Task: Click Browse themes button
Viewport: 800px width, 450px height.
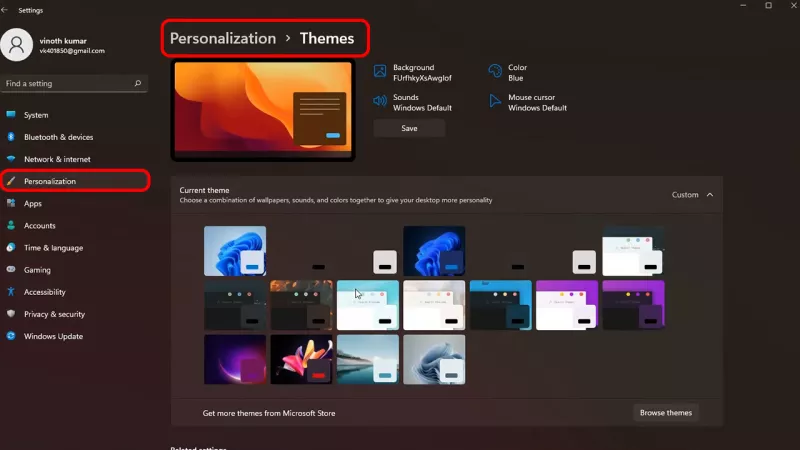Action: [666, 412]
